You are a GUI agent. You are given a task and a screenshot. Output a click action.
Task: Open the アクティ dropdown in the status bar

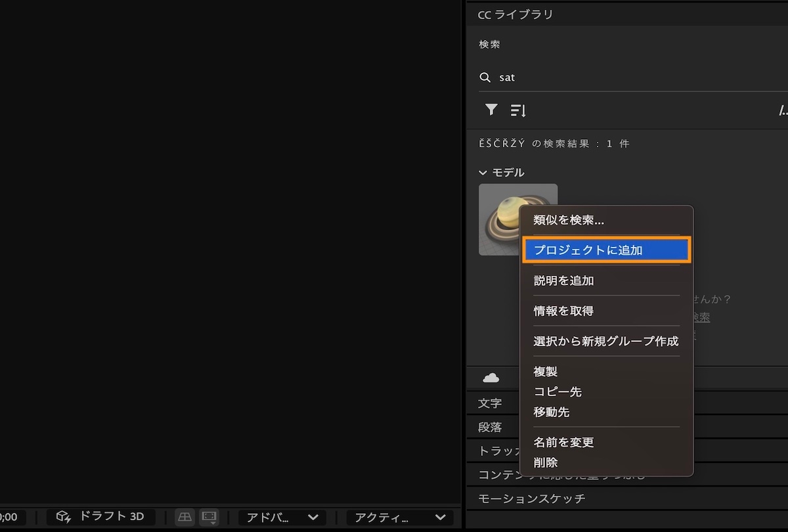399,518
